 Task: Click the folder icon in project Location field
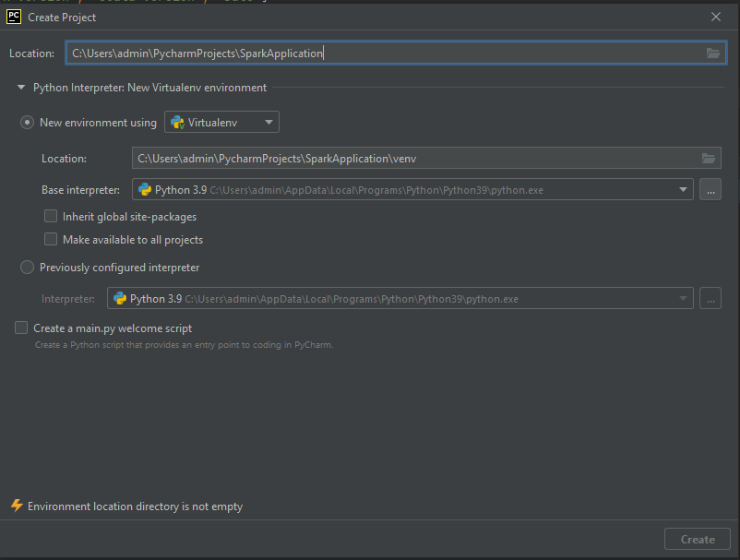(713, 54)
